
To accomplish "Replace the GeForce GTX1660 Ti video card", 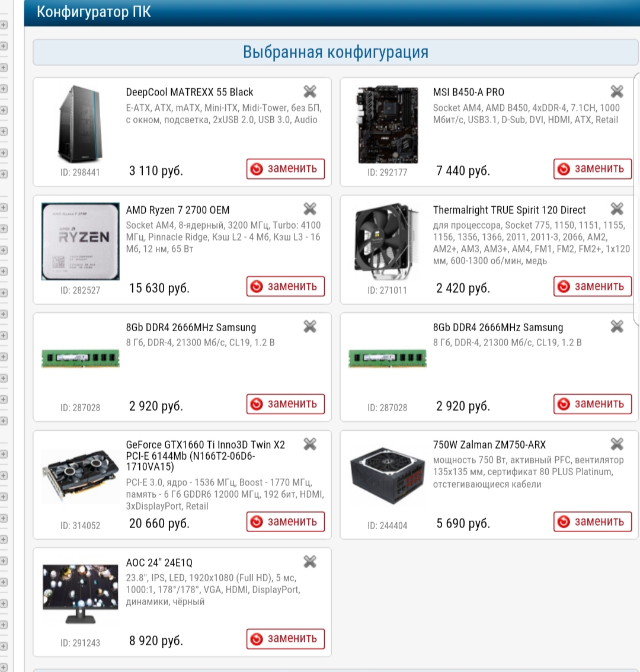I will tap(286, 521).
